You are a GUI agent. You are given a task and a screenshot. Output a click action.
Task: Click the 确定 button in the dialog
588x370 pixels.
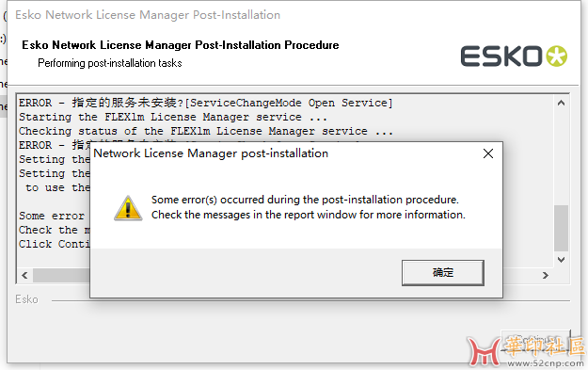pos(443,273)
